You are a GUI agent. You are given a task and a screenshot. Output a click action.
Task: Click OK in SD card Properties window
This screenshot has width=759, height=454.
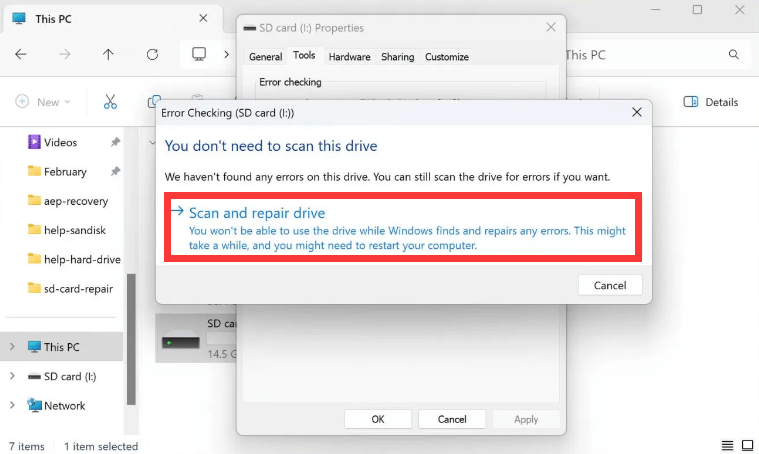[x=378, y=419]
